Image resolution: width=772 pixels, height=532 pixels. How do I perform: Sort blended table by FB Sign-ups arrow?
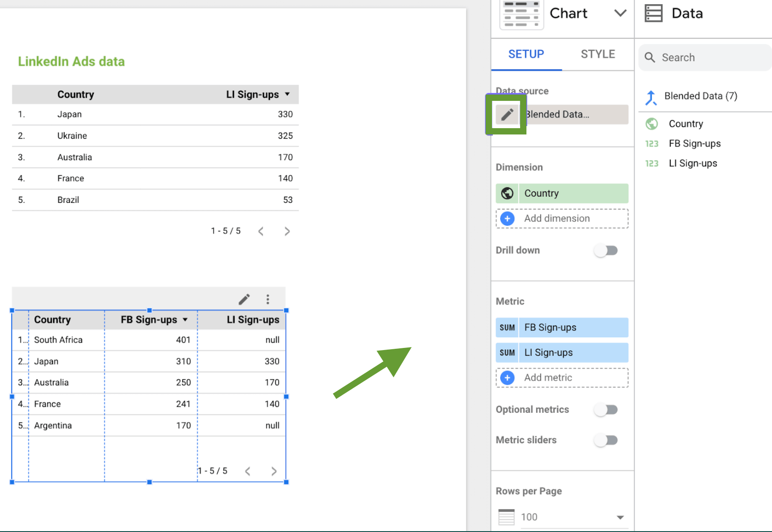[x=185, y=320]
